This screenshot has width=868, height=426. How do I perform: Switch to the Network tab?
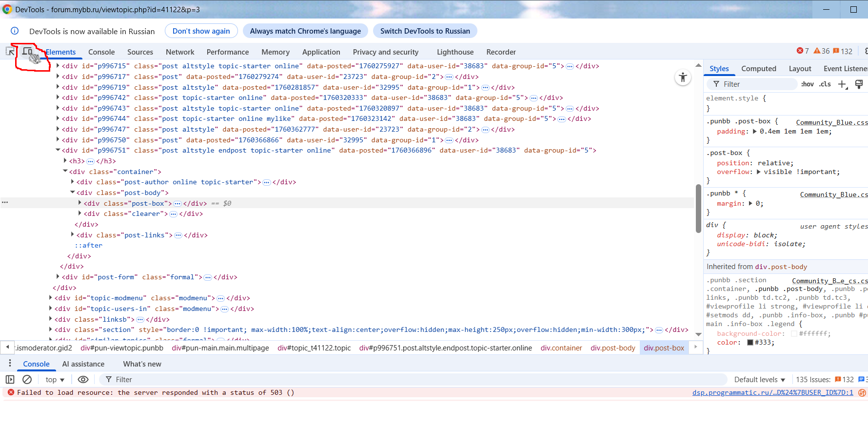click(x=179, y=52)
